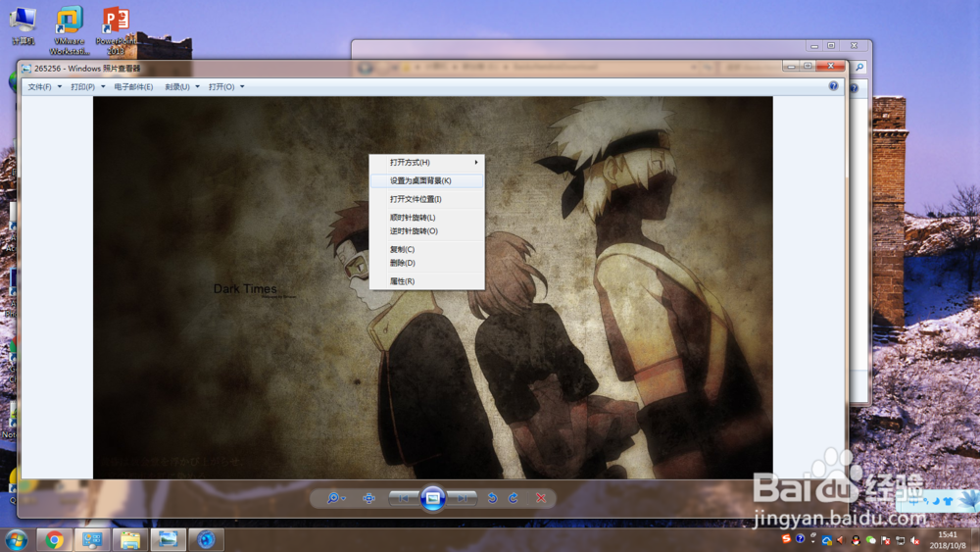Open the VMware Workstation desktop shortcut
980x552 pixels.
[x=69, y=30]
